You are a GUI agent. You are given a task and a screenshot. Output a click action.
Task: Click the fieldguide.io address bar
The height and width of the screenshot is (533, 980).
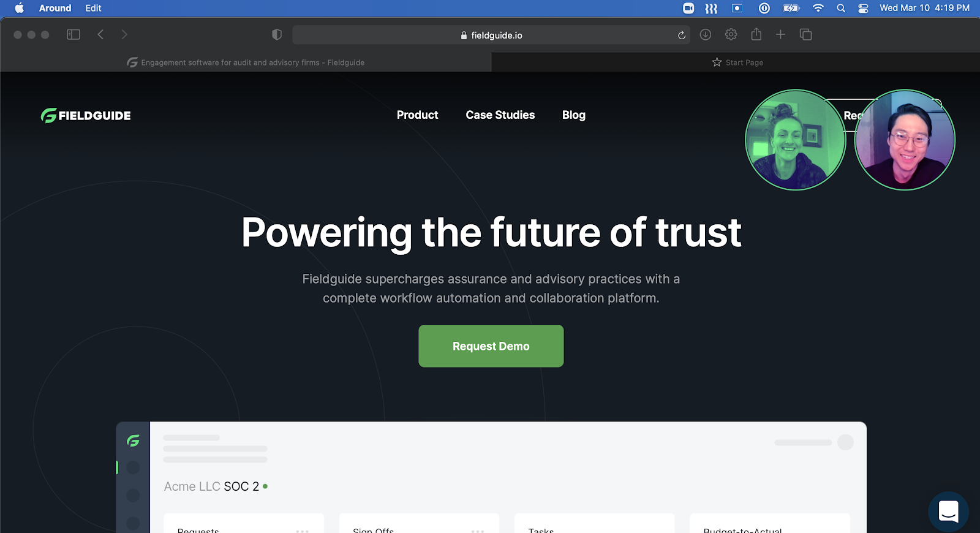coord(491,35)
